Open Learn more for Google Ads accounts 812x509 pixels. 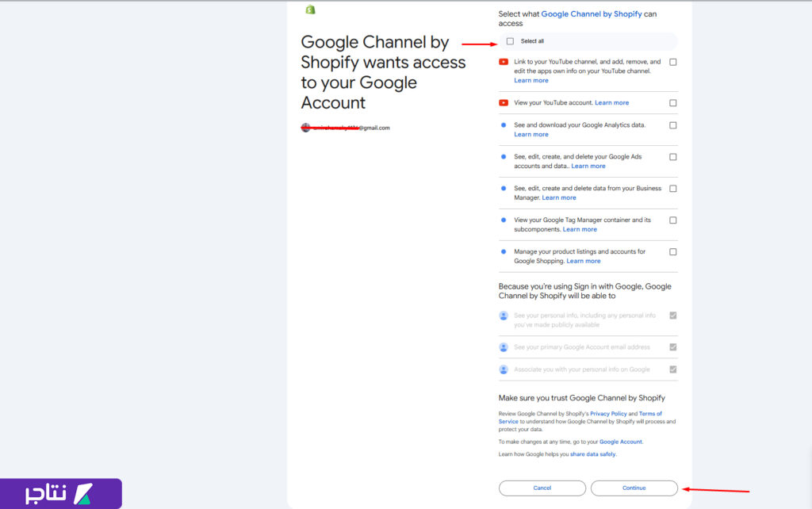coord(588,166)
